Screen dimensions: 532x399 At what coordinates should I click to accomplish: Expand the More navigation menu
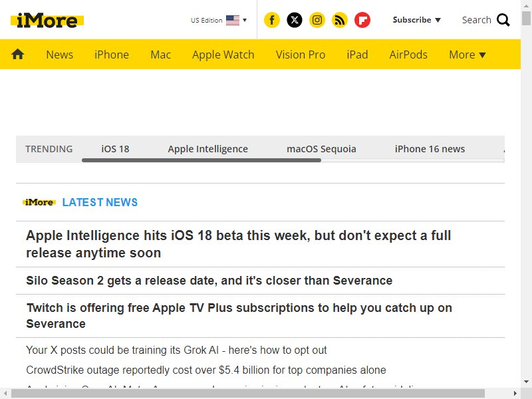tap(467, 55)
